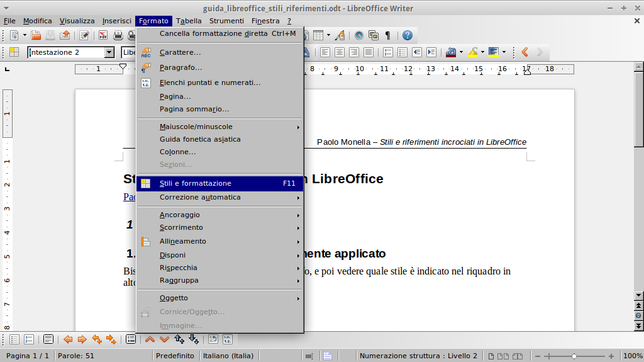644x362 pixels.
Task: Open the font color dropdown arrow
Action: tap(461, 52)
